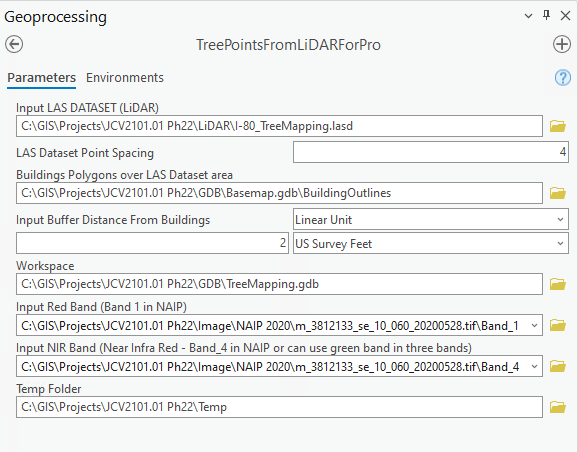Browse folder for Temp Folder
The width and height of the screenshot is (578, 452).
[x=558, y=407]
